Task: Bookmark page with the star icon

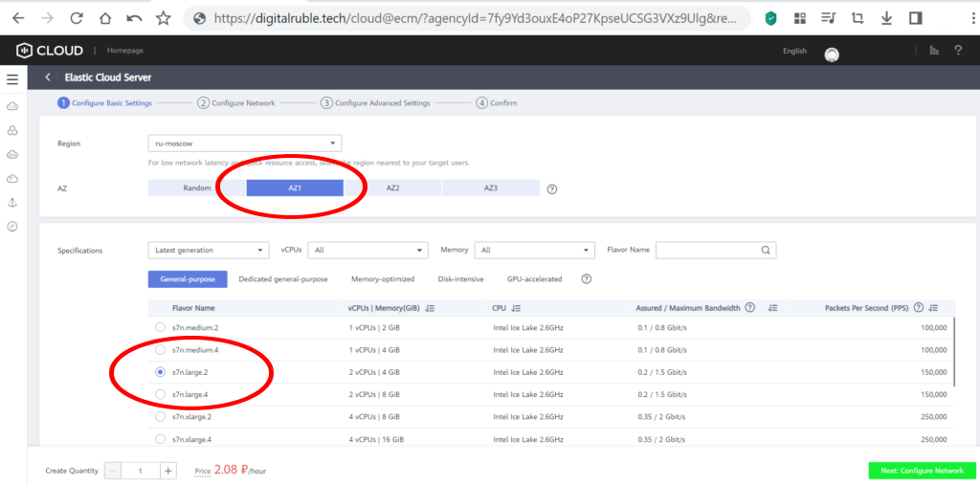Action: click(x=163, y=18)
